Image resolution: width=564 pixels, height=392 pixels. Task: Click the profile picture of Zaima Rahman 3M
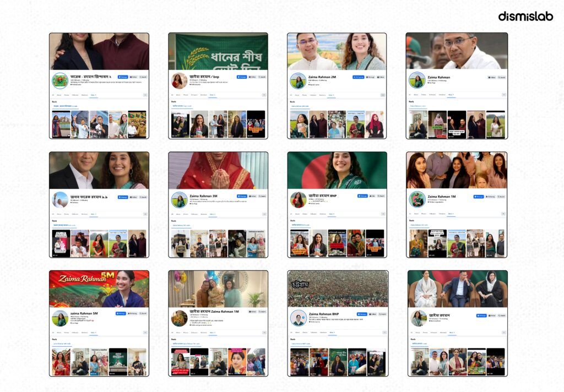coord(179,200)
